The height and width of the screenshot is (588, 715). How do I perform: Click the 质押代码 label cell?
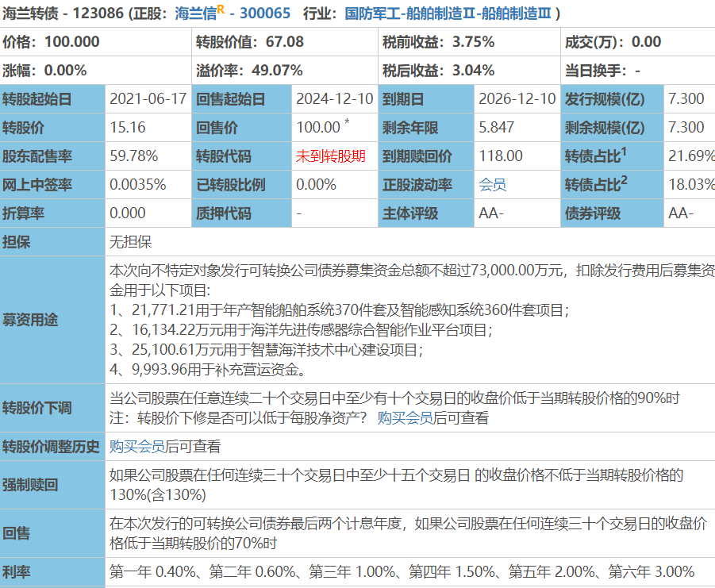(x=242, y=213)
